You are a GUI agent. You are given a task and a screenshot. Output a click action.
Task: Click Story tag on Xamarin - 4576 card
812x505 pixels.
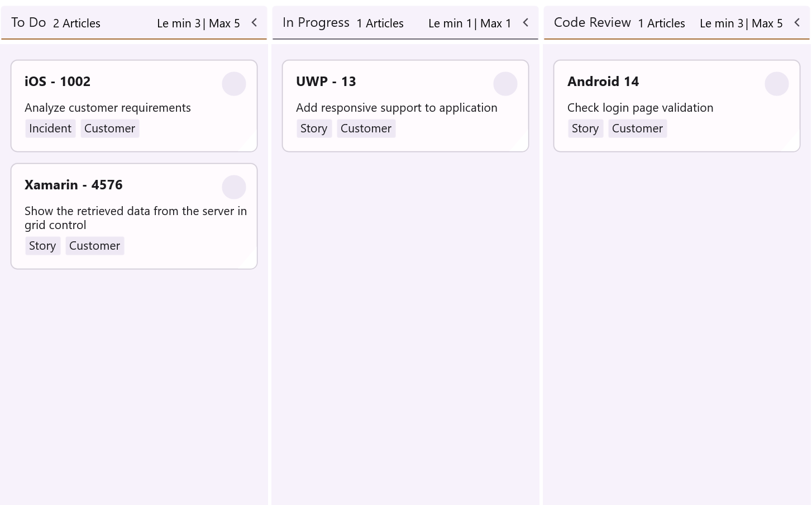pos(42,246)
